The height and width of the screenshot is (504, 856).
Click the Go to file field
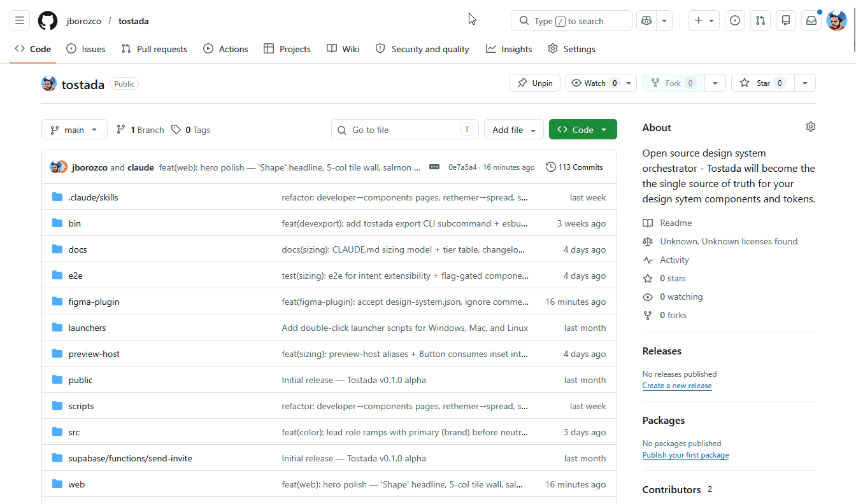pos(405,130)
